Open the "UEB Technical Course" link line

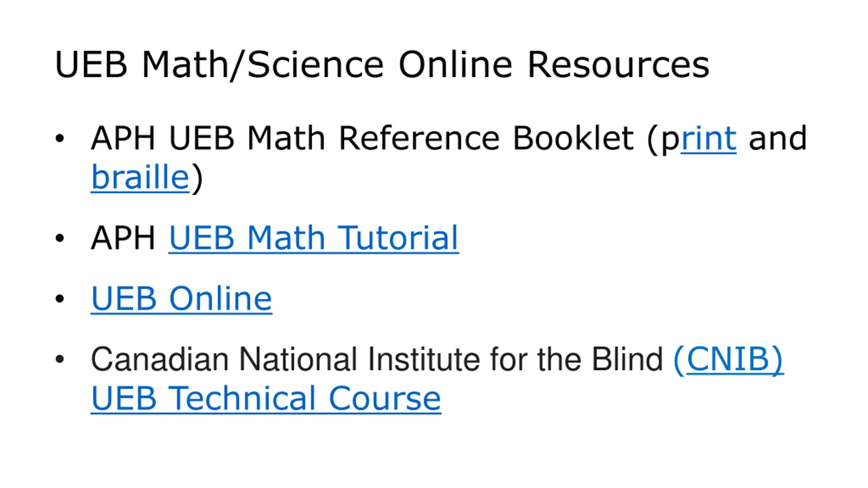click(266, 399)
